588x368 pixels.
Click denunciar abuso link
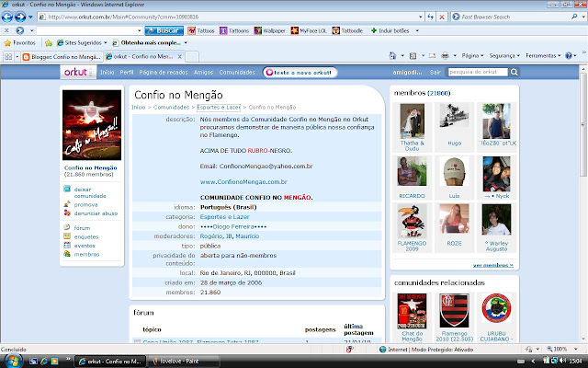tap(96, 213)
